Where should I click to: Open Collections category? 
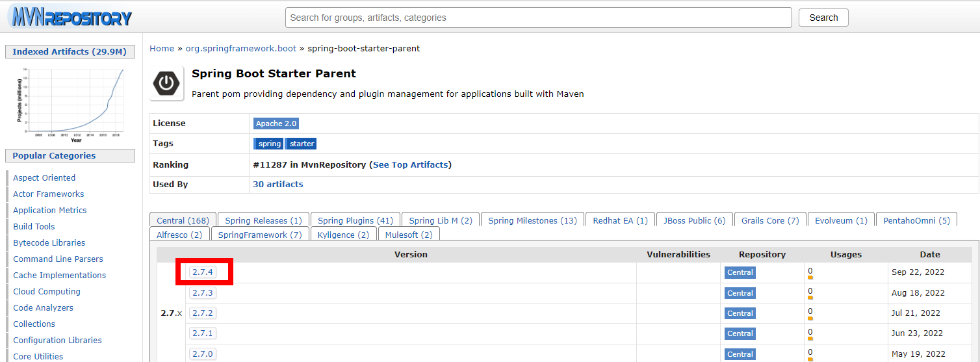pyautogui.click(x=34, y=324)
